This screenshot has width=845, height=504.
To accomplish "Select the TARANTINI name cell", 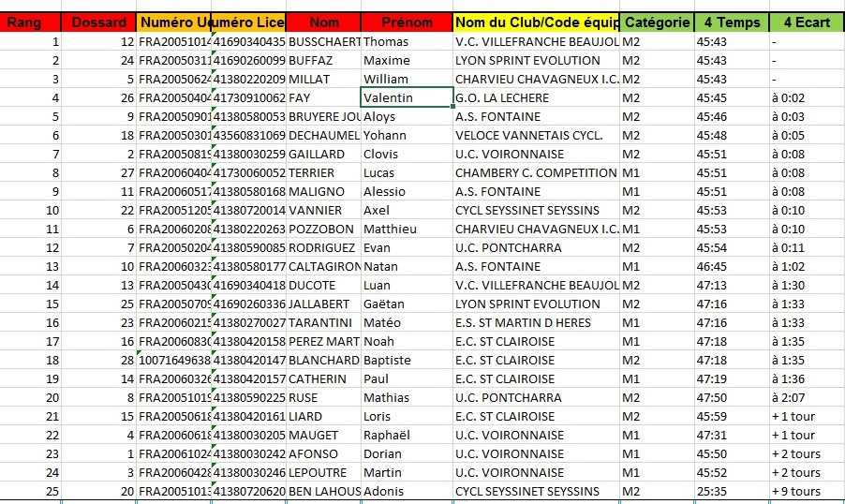I will 323,322.
